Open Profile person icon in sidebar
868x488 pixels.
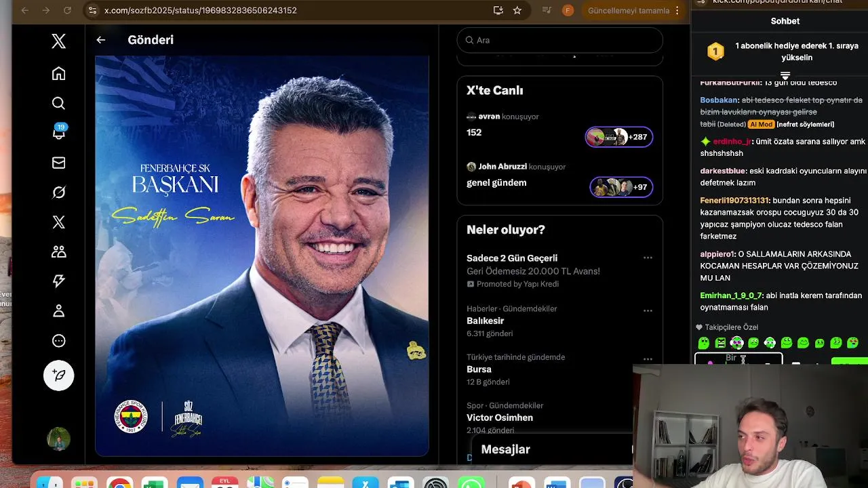(59, 311)
